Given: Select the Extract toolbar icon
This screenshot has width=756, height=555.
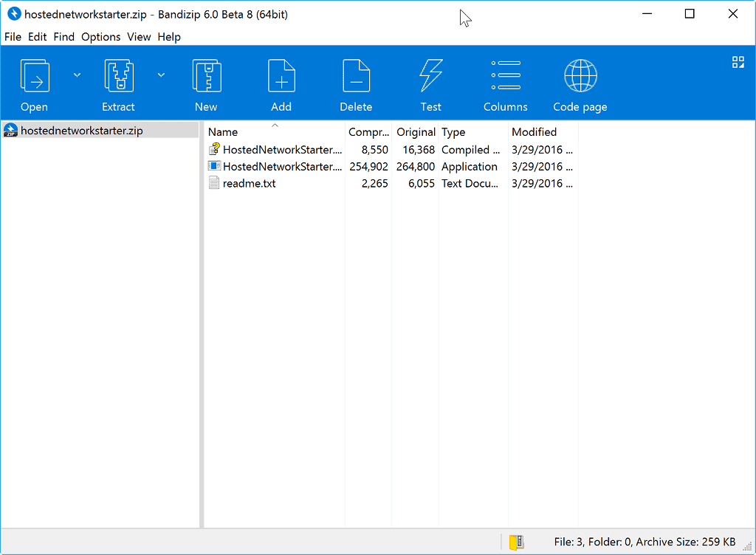Looking at the screenshot, I should [x=118, y=81].
